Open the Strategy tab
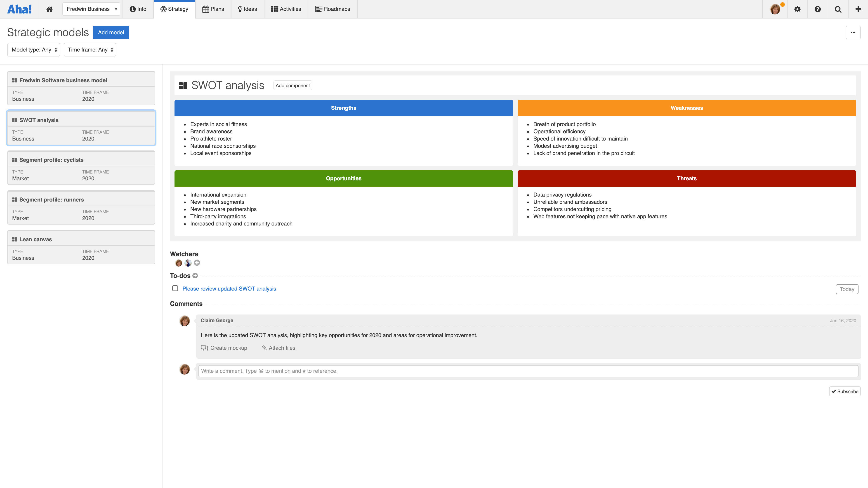This screenshot has height=488, width=868. click(x=174, y=9)
